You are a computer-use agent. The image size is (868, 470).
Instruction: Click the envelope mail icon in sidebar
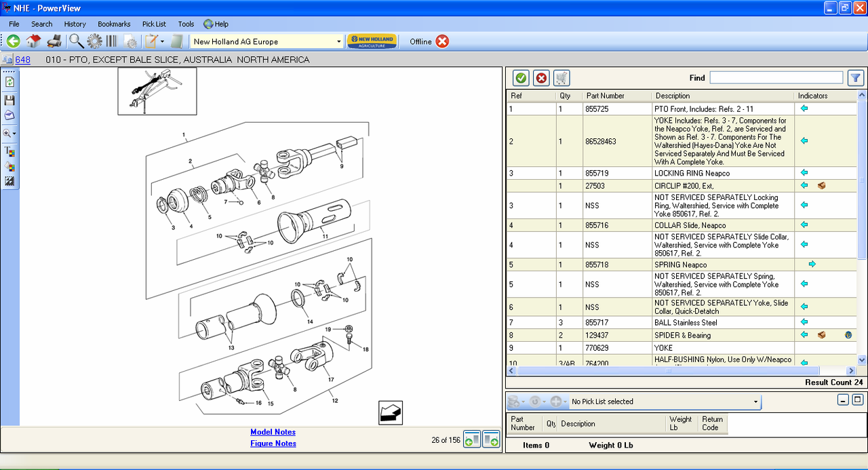point(9,115)
